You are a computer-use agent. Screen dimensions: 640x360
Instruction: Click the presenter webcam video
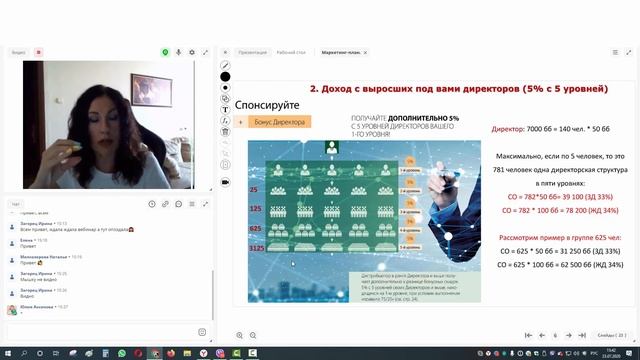pos(109,124)
